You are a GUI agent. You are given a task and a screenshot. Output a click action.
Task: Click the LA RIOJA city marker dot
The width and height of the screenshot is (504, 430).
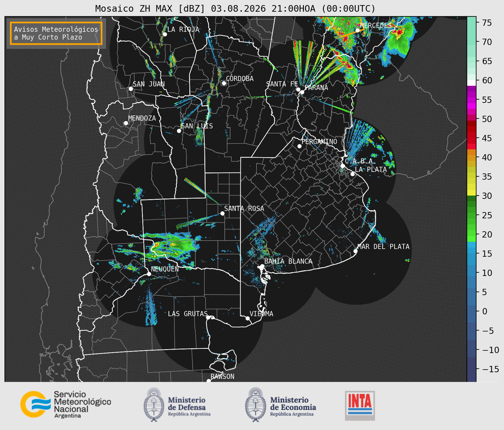(165, 34)
